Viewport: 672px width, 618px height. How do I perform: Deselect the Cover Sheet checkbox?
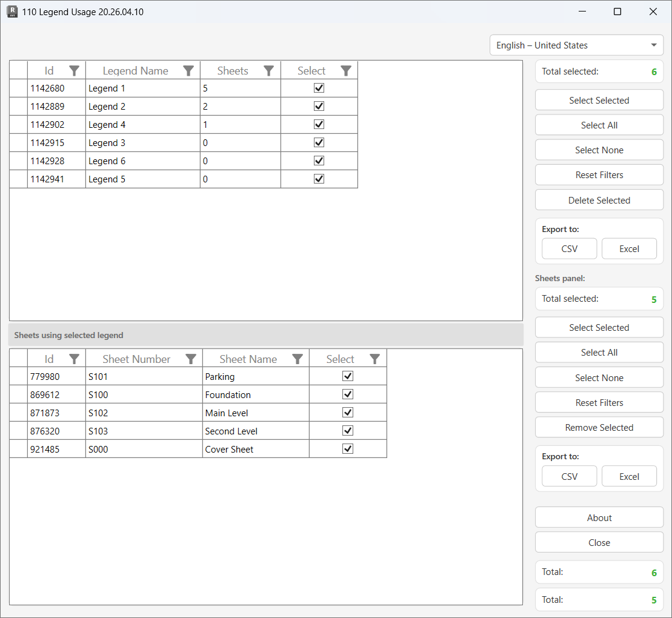(348, 449)
